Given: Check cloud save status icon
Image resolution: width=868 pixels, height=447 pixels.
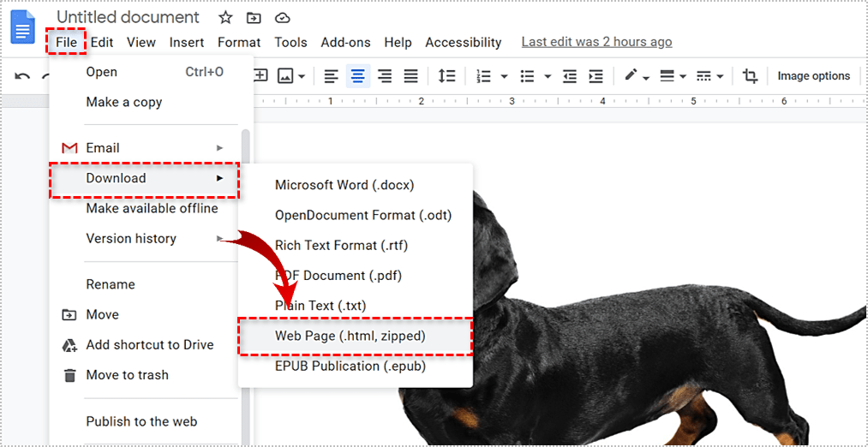Looking at the screenshot, I should pos(282,18).
